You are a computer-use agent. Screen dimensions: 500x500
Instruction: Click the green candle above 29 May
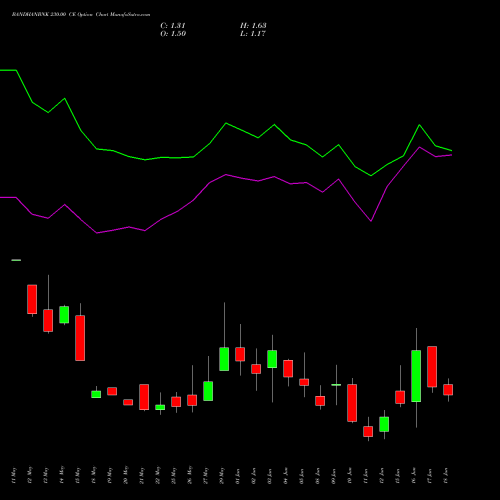pos(224,359)
